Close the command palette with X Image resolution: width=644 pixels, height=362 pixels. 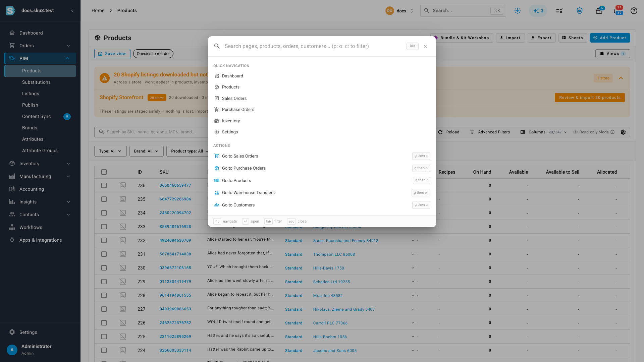coord(425,46)
